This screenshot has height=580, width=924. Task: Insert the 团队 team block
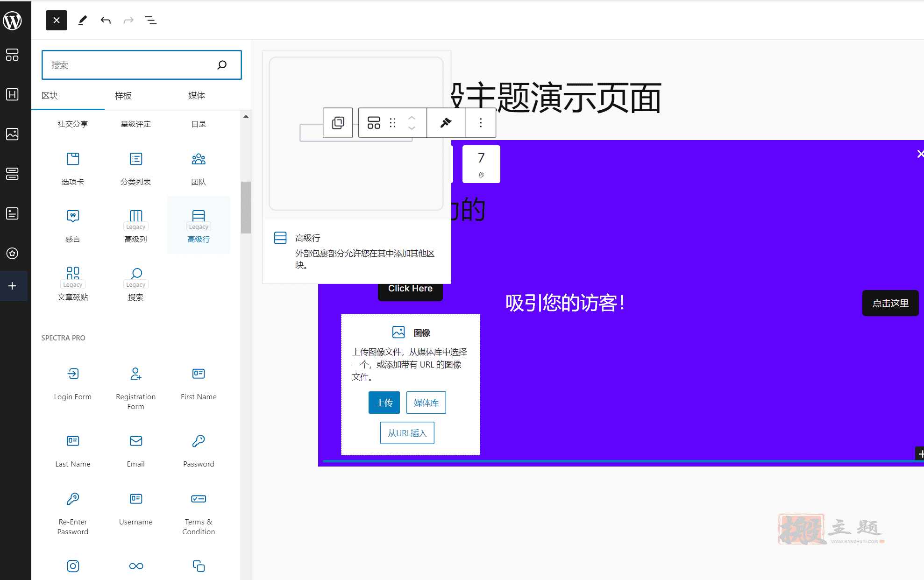pos(199,168)
